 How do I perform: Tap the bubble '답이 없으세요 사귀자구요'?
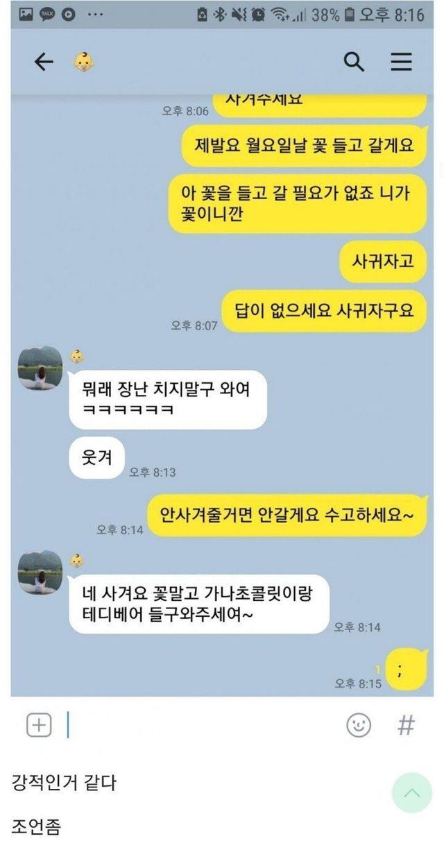pyautogui.click(x=324, y=310)
